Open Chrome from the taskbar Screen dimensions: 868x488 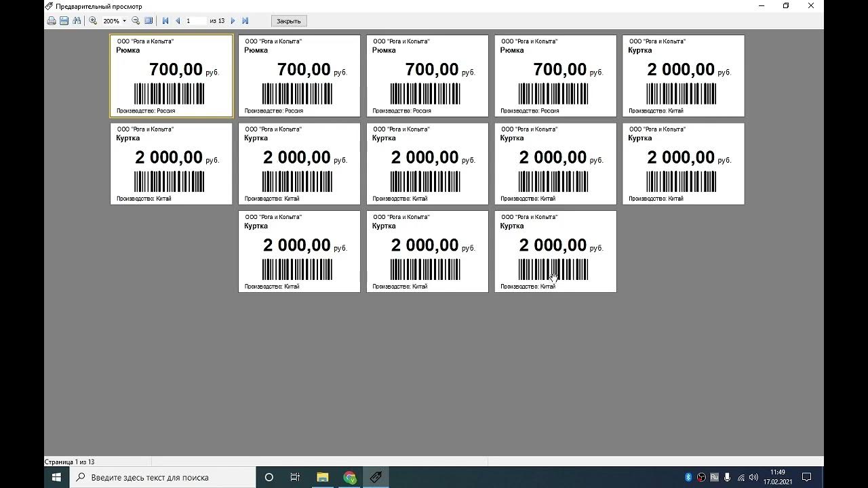pos(349,477)
